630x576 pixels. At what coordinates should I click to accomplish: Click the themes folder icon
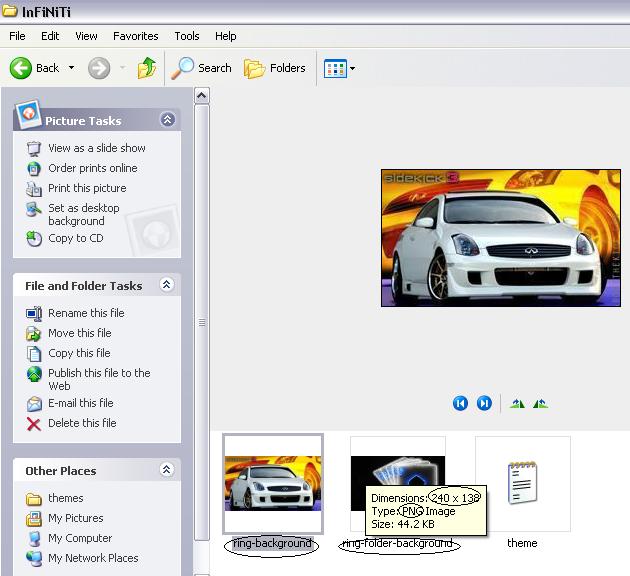(34, 499)
